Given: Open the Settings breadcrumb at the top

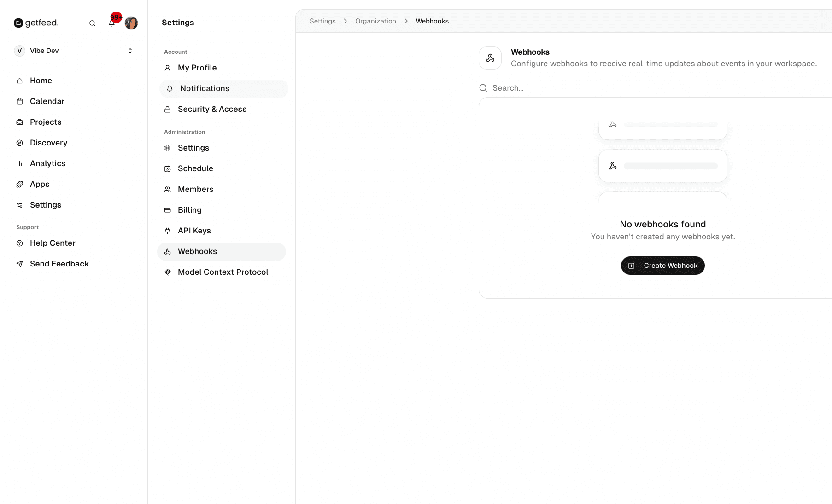Looking at the screenshot, I should click(x=322, y=21).
